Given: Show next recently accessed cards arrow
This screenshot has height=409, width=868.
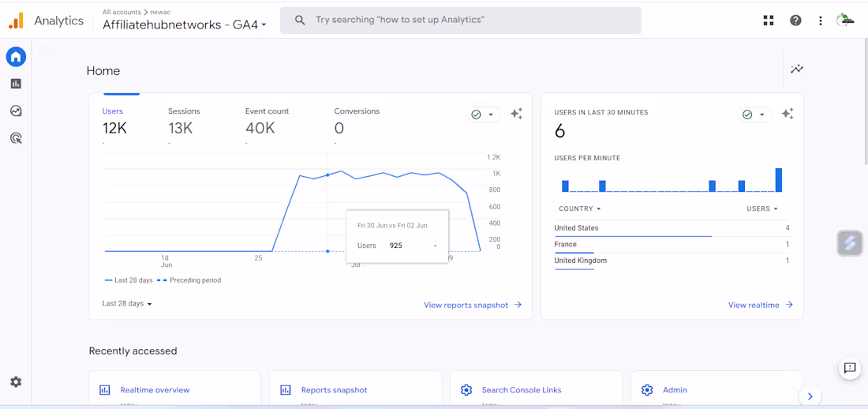Looking at the screenshot, I should pos(810,396).
